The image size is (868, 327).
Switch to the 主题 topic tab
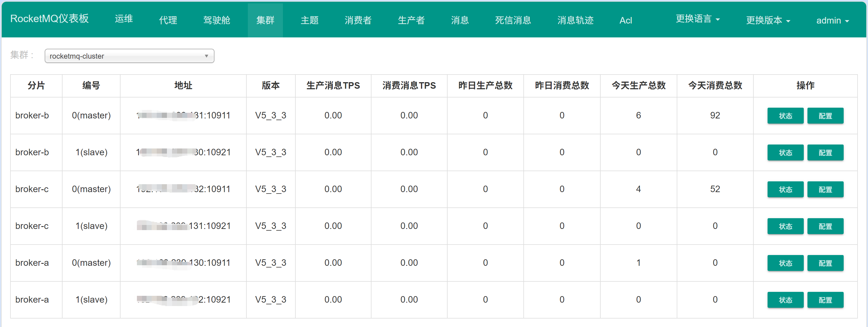point(309,20)
